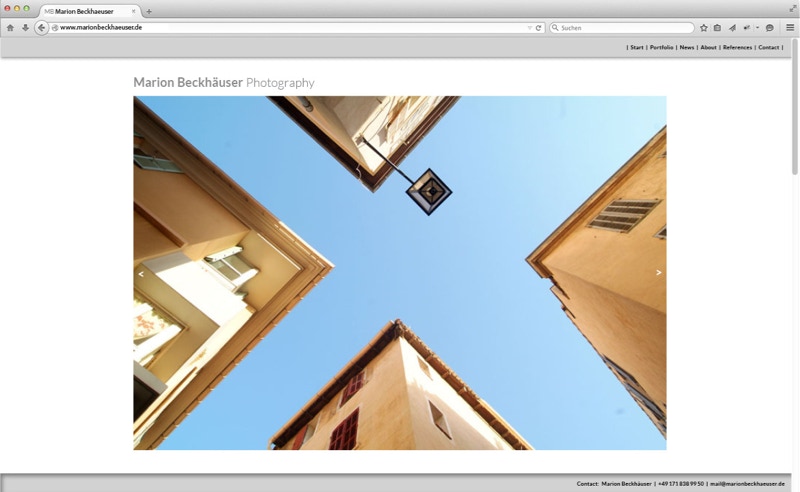Close the Marion Beckhaeuser tab
Viewport: 800px width, 492px height.
[x=133, y=11]
